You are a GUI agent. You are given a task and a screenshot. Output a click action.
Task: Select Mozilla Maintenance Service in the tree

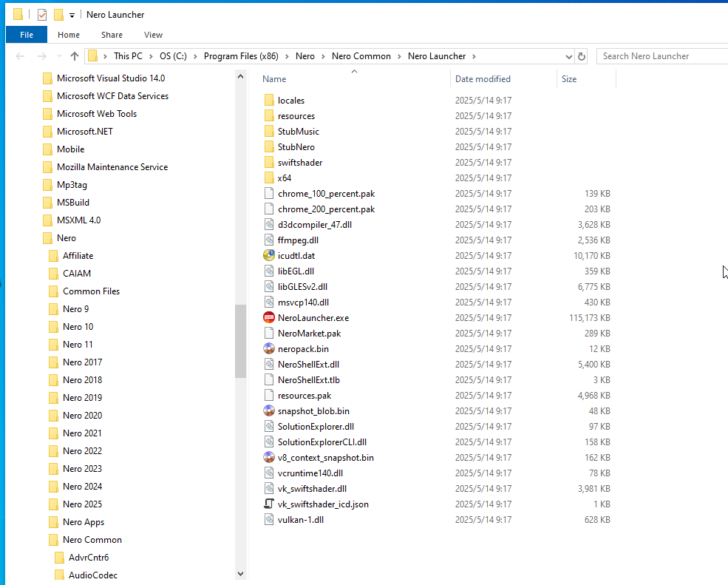click(x=112, y=167)
